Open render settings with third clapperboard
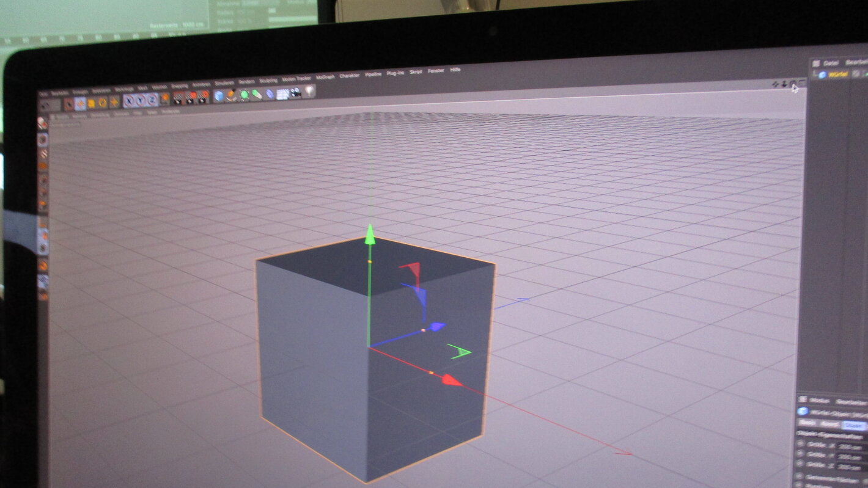Image resolution: width=868 pixels, height=488 pixels. pyautogui.click(x=202, y=98)
